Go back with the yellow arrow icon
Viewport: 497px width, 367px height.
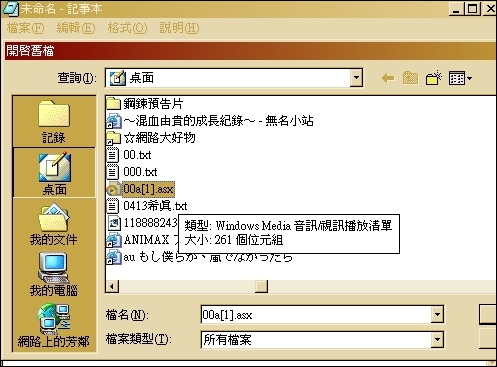pyautogui.click(x=388, y=79)
